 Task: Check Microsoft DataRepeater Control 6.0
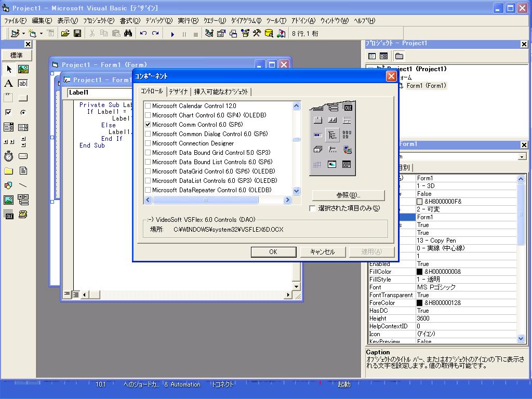148,190
